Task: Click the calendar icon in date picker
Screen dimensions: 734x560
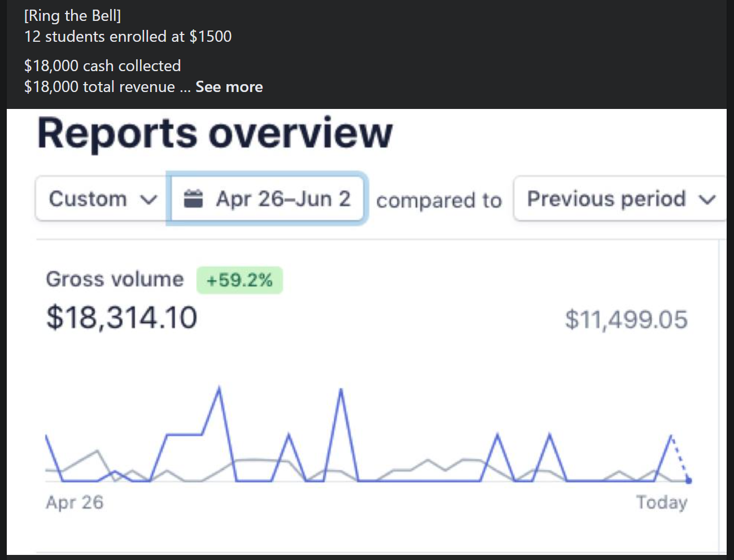Action: [193, 199]
